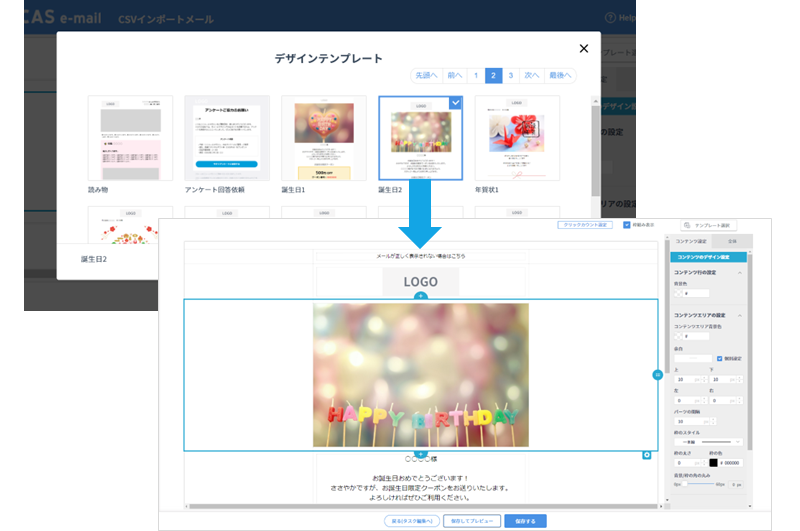Jump to first page with 先頭へ
Image resolution: width=800 pixels, height=531 pixels.
click(427, 75)
